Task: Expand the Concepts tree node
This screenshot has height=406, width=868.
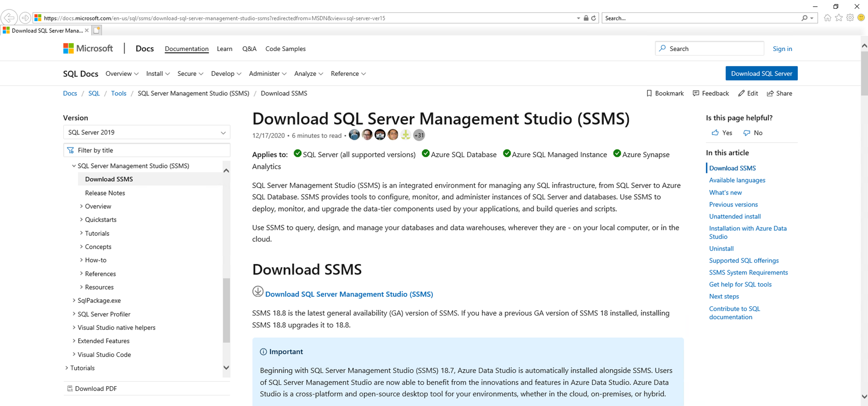Action: pos(81,247)
